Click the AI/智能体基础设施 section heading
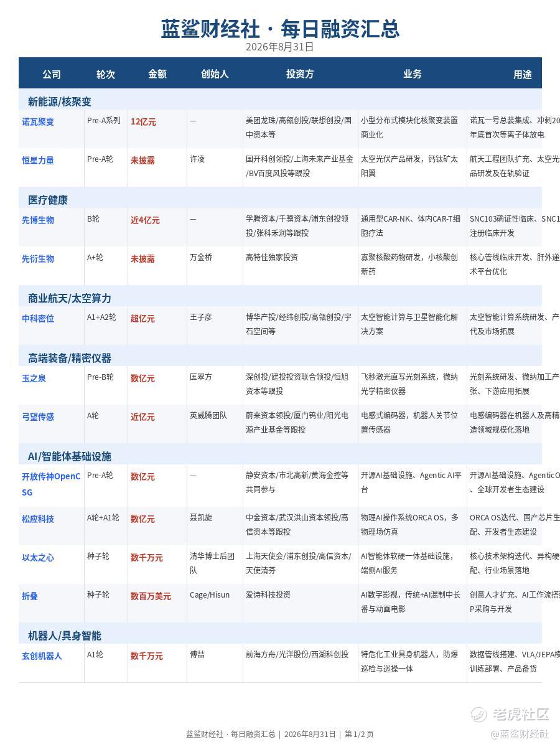The height and width of the screenshot is (747, 560). coord(70,456)
